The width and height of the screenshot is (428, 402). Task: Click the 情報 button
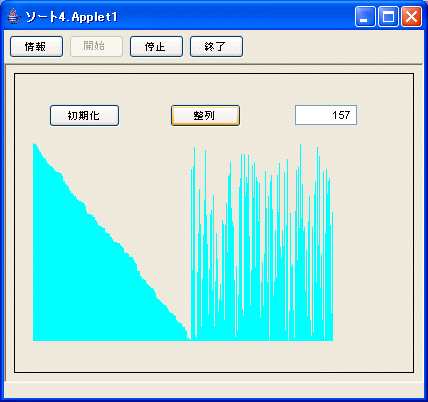36,47
